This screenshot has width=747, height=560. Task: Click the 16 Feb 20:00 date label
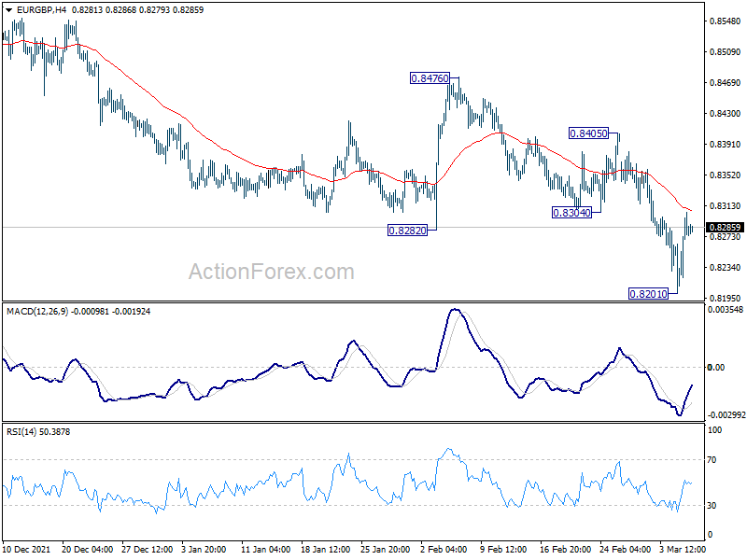click(566, 550)
